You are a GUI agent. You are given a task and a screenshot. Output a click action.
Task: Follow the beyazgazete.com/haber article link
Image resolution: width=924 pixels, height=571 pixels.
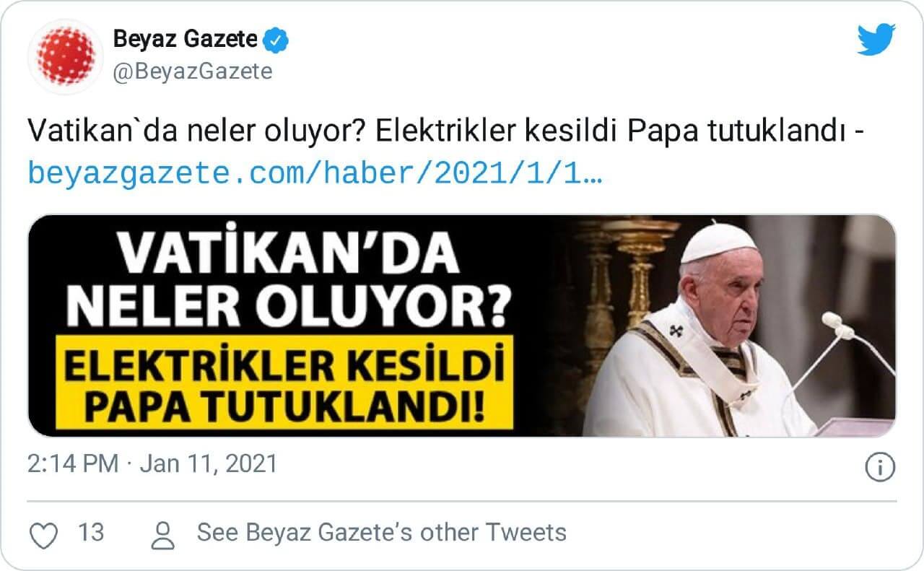tap(314, 173)
